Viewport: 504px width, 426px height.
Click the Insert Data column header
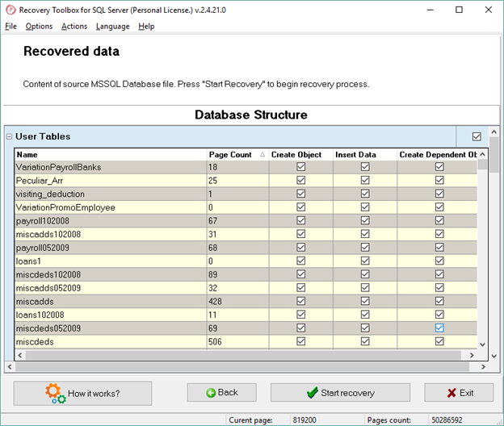click(365, 155)
